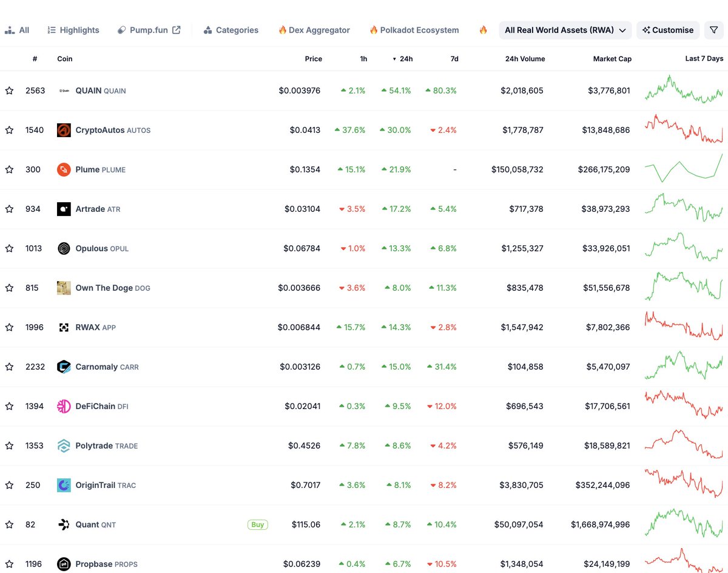This screenshot has width=728, height=573.
Task: Open the CryptoAutos coin link
Action: (x=113, y=130)
